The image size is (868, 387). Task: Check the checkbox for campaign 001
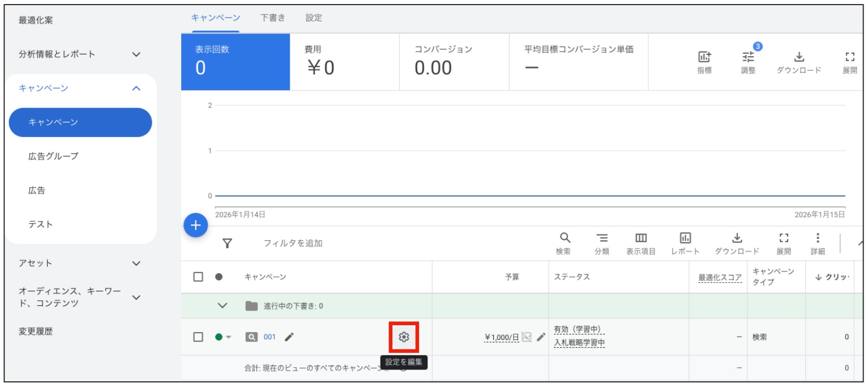(198, 337)
